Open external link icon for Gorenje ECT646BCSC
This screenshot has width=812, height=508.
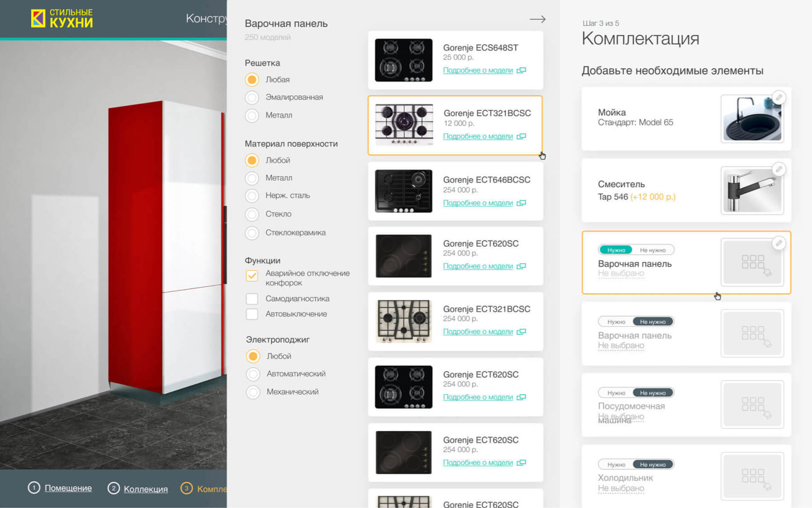click(x=521, y=203)
